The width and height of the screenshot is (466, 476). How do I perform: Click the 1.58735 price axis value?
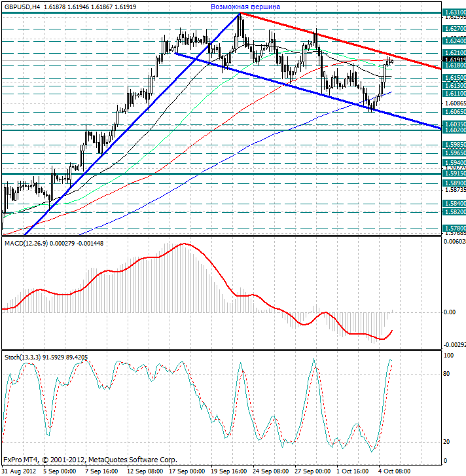pos(455,190)
